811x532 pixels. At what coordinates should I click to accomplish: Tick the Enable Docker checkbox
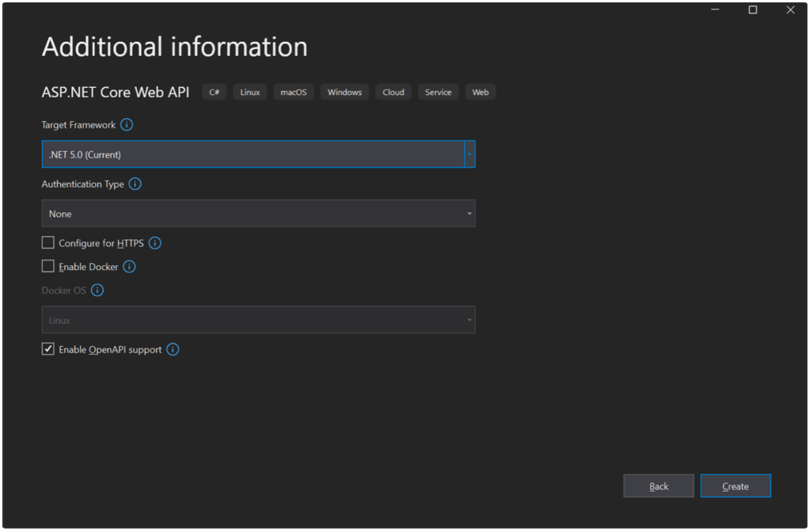pos(48,267)
